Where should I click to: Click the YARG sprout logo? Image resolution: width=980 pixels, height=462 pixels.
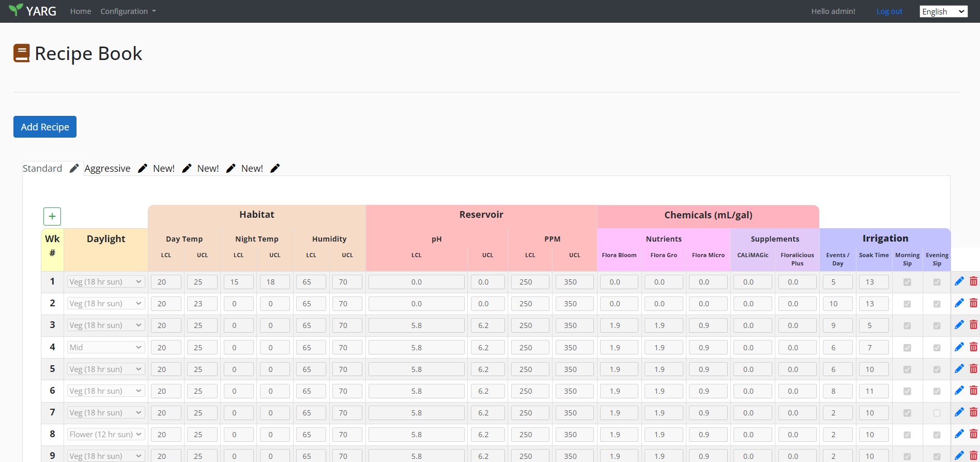pyautogui.click(x=16, y=10)
